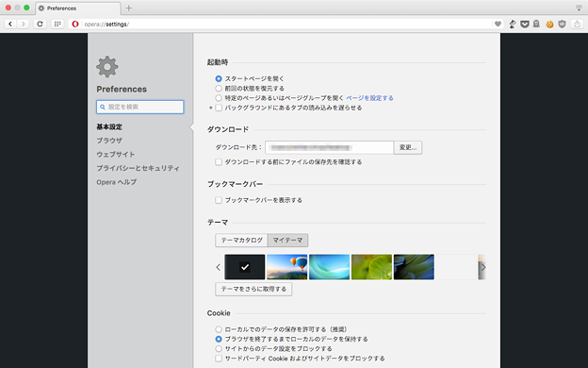Open the Speed Dial grid button
This screenshot has height=368, width=588.
click(57, 24)
